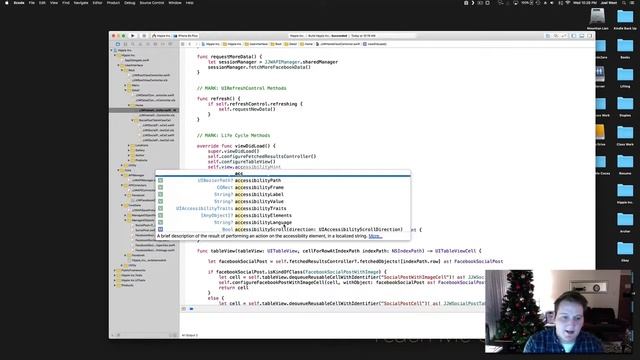640x360 pixels.
Task: Open related items menu in jump bar
Action: tap(183, 44)
